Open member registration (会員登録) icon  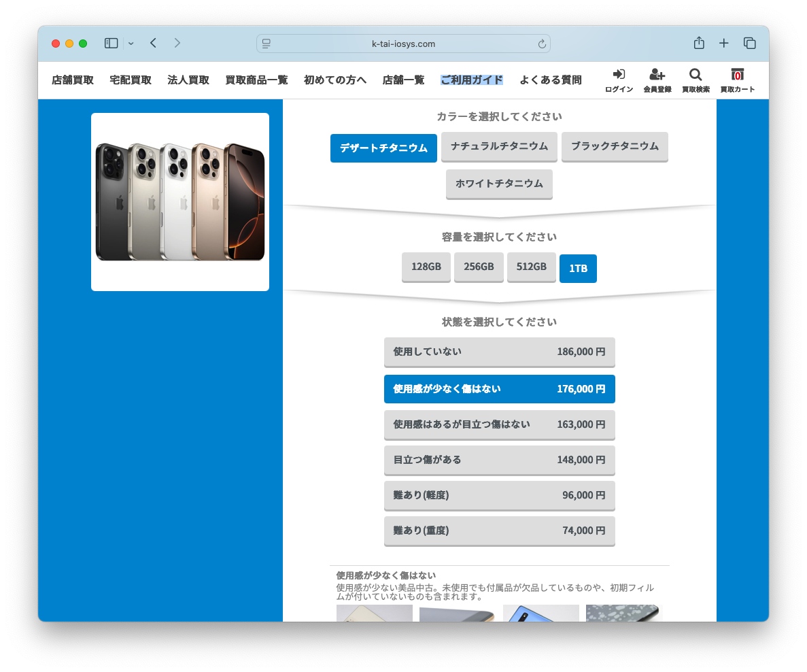(x=657, y=75)
